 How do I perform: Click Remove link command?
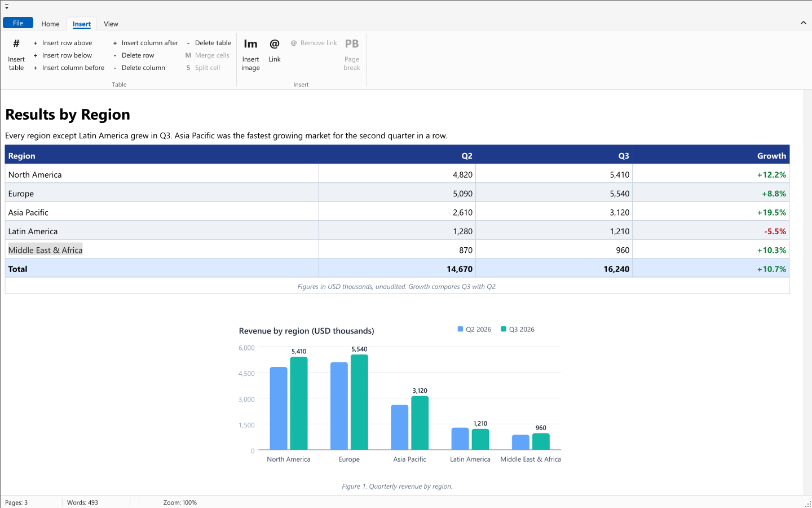(x=314, y=43)
